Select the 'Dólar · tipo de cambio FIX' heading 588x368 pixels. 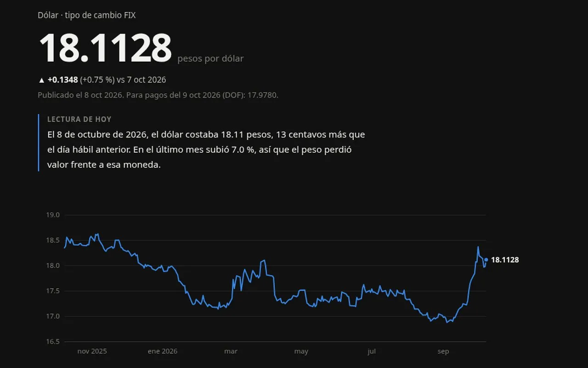coord(87,15)
